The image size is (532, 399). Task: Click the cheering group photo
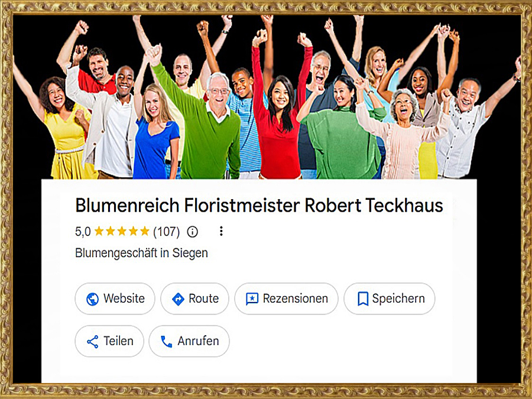point(266,97)
